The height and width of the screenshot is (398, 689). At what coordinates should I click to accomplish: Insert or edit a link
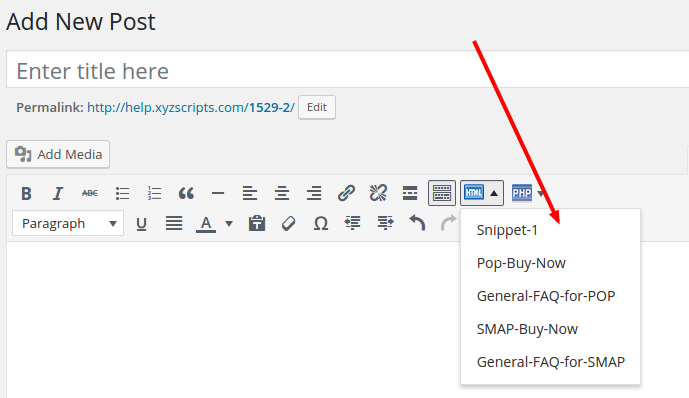(x=346, y=193)
